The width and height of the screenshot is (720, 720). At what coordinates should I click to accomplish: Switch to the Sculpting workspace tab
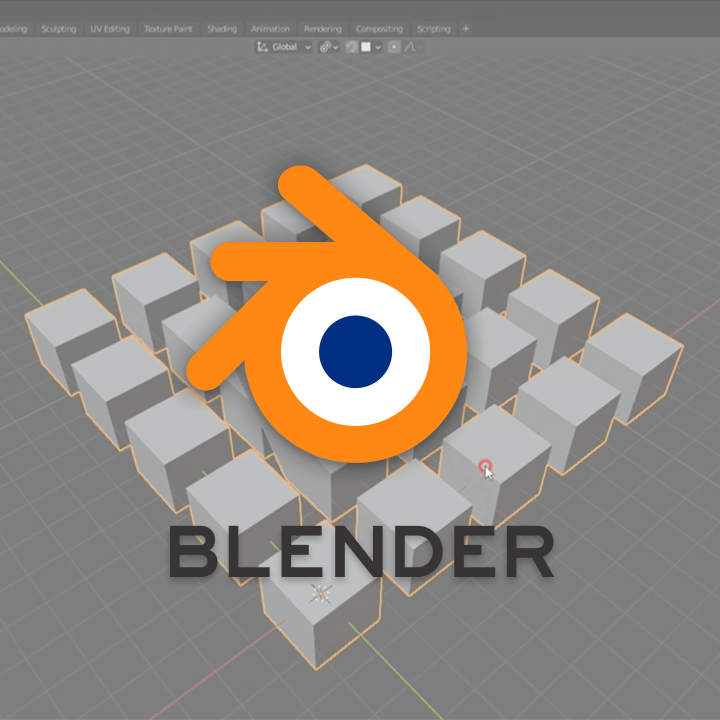[59, 29]
